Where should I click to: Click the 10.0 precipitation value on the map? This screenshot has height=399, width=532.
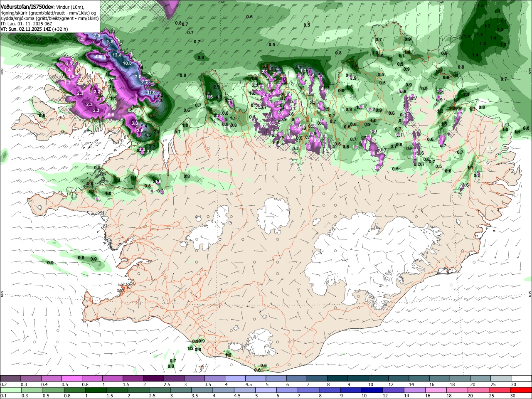click(127, 63)
